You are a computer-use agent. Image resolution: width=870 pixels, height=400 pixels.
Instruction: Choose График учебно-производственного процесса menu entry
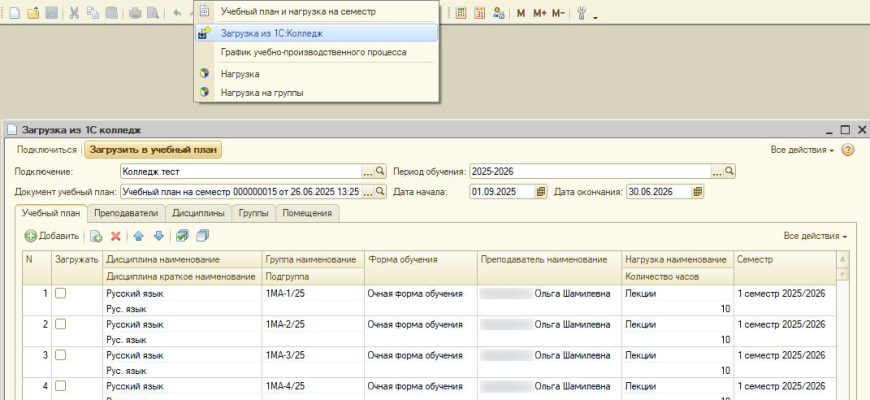313,52
